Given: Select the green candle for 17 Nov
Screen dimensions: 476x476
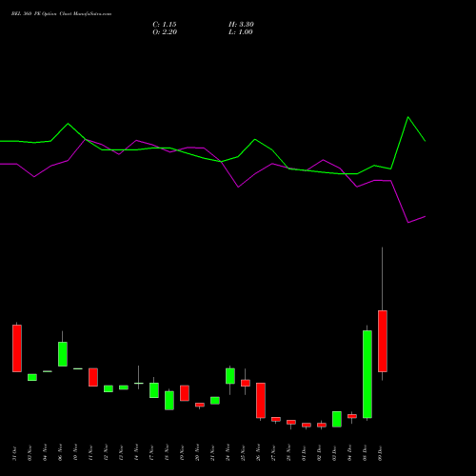Looking at the screenshot, I should 154,390.
